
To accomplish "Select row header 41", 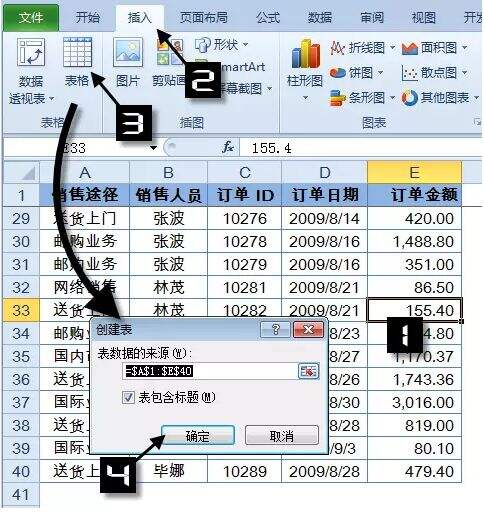I will 21,495.
